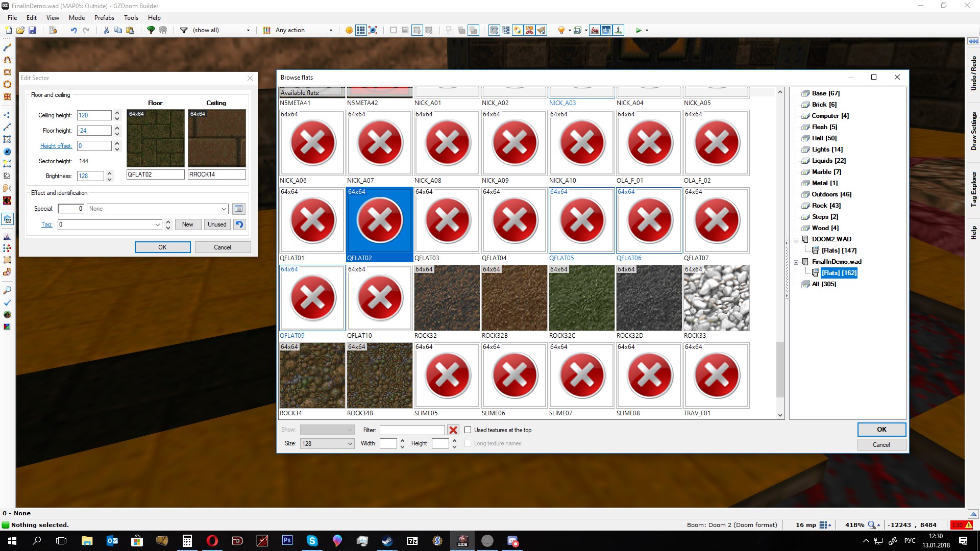Image resolution: width=980 pixels, height=551 pixels.
Task: Open the Mode menu
Action: (x=77, y=17)
